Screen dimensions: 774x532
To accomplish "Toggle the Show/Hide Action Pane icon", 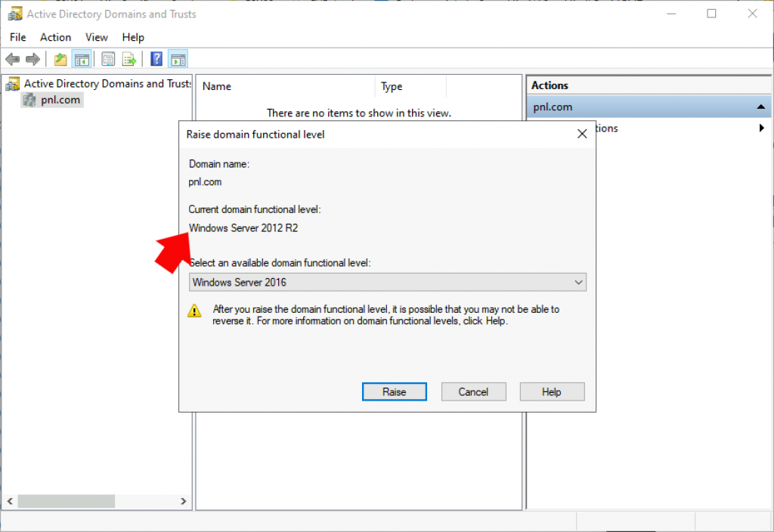I will (178, 59).
